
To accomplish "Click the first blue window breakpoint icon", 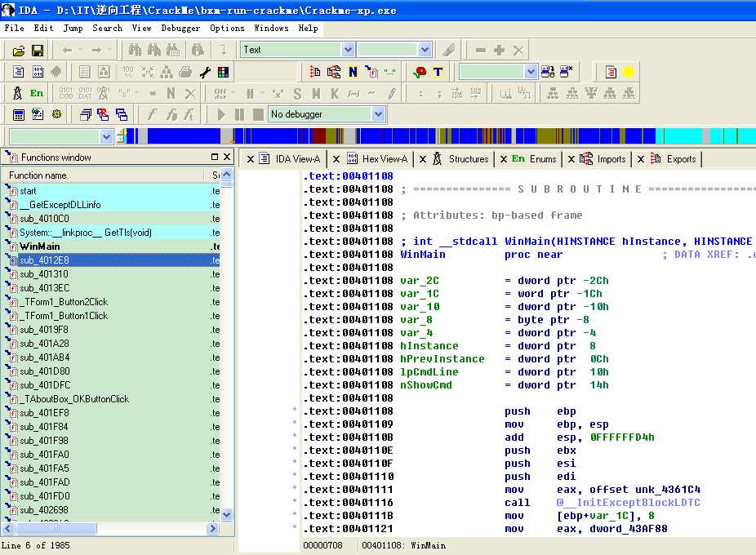I will pos(548,72).
